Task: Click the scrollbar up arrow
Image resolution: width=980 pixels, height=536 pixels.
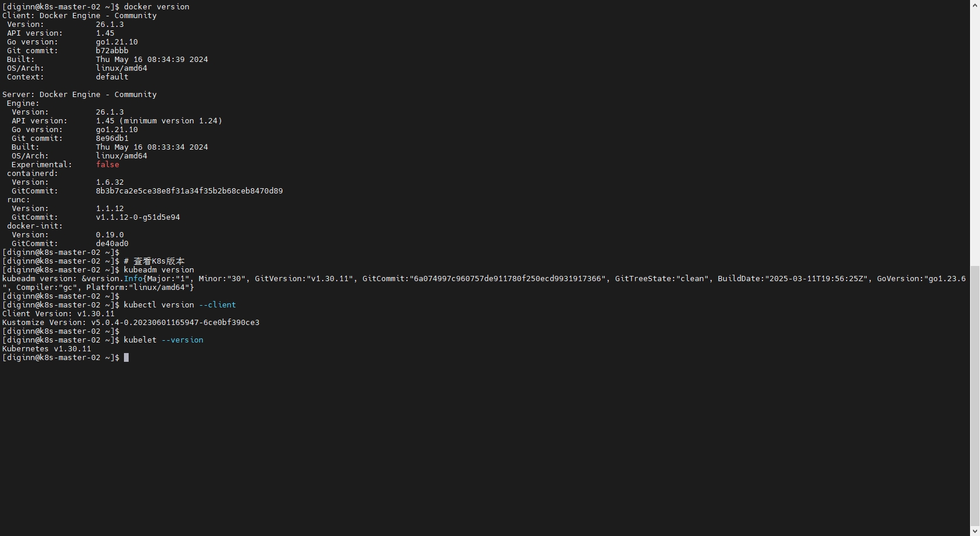Action: click(x=975, y=5)
